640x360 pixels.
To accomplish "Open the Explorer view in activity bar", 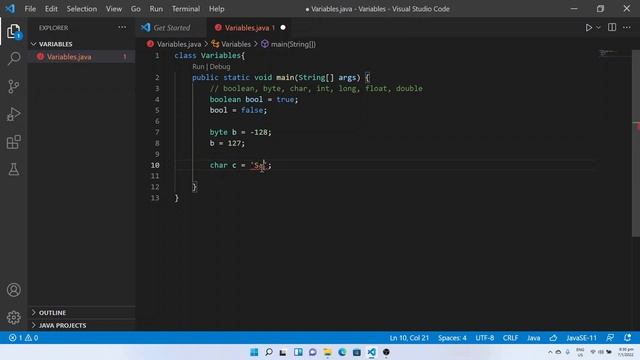I will [x=13, y=31].
